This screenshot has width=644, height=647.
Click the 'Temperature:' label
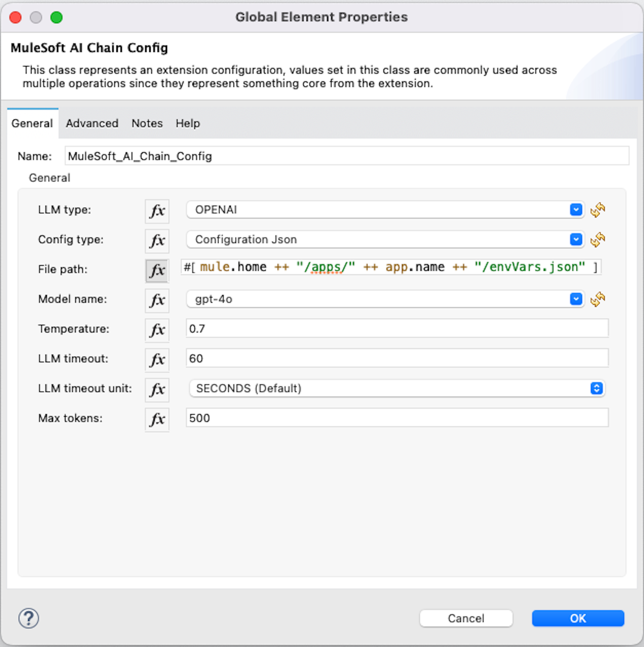point(74,329)
